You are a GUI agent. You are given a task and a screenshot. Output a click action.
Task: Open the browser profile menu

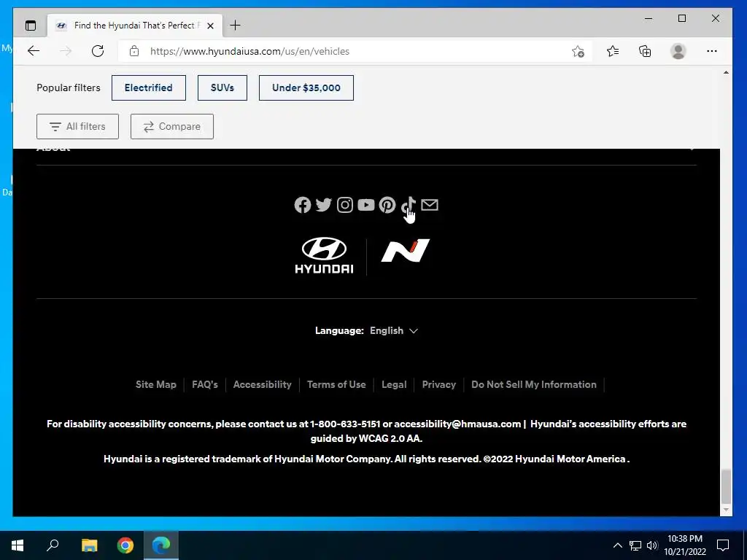pos(678,51)
